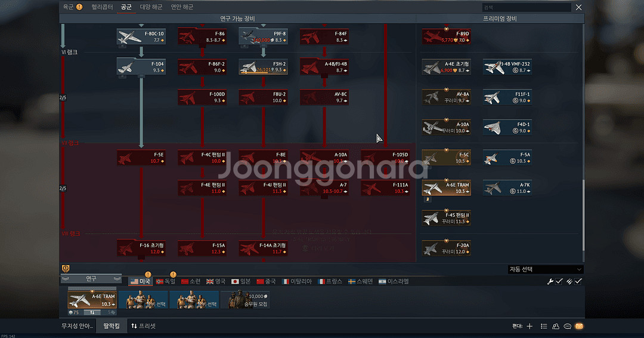Select the F-104 aircraft card
This screenshot has width=644, height=338.
(141, 67)
